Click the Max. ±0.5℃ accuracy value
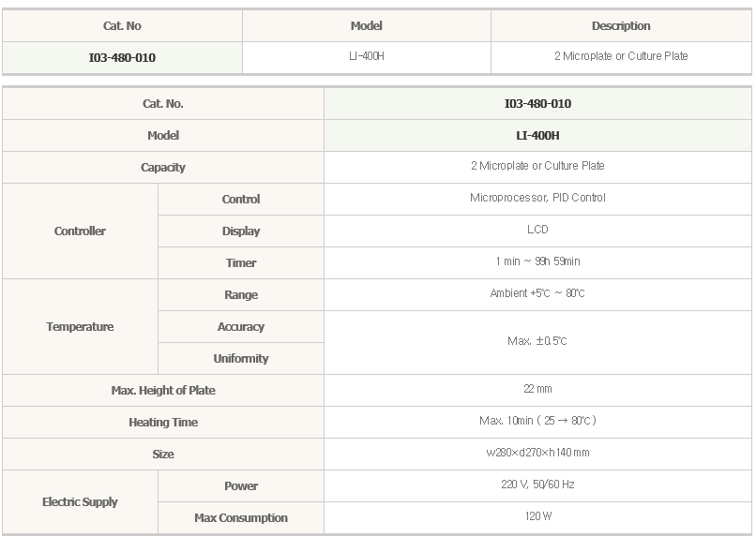 coord(537,341)
